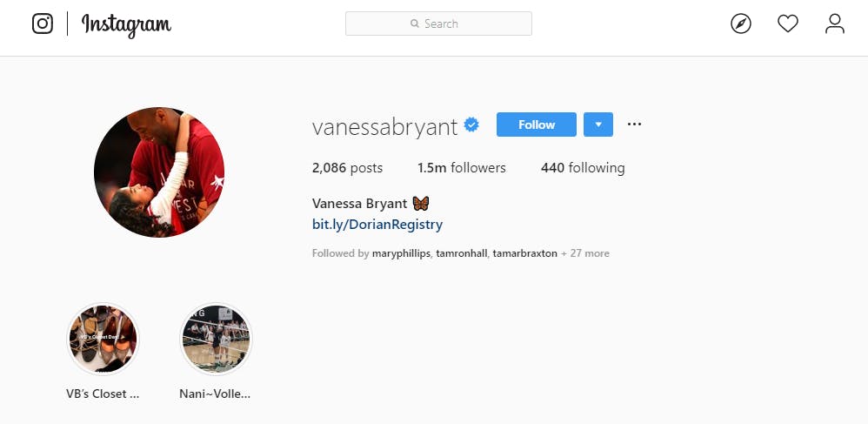
Task: Click the magnifier icon in search
Action: (x=415, y=24)
